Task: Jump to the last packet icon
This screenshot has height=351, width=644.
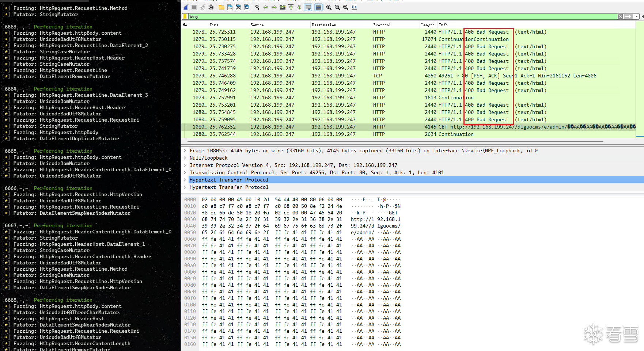Action: pyautogui.click(x=299, y=7)
